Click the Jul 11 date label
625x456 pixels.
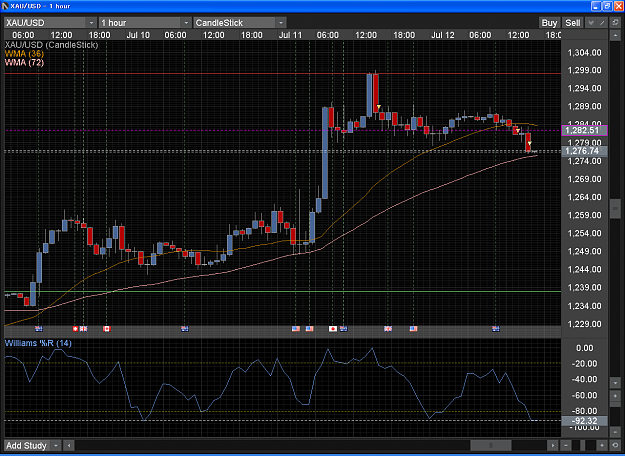[290, 35]
